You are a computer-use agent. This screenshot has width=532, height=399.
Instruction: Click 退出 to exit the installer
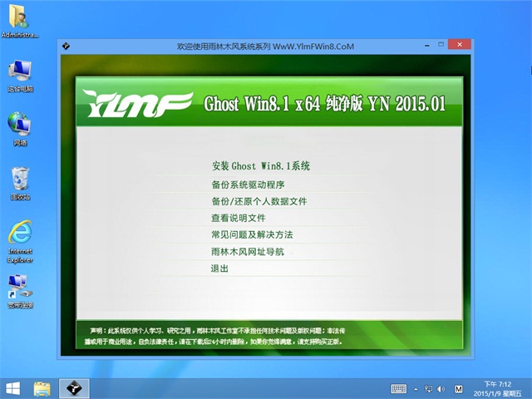pyautogui.click(x=220, y=268)
